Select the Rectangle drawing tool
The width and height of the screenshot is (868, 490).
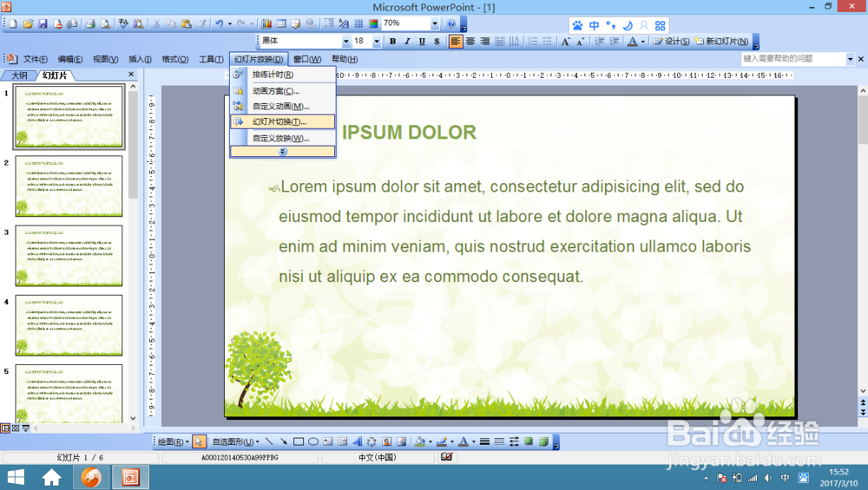299,441
